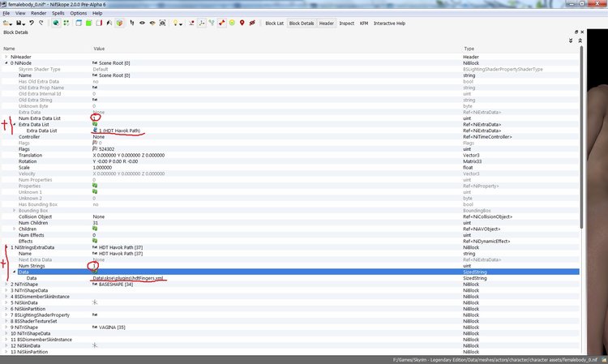Toggle the Inspect panel button
The image size is (608, 364).
347,24
